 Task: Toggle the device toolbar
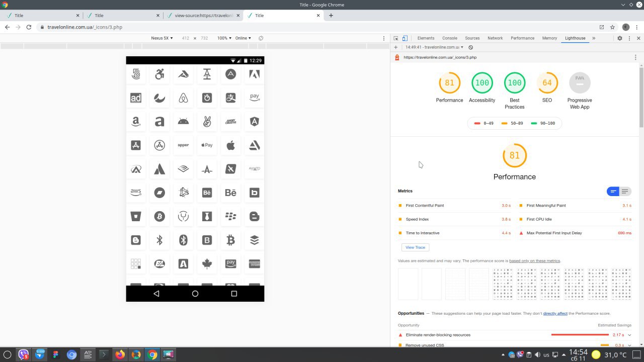click(405, 38)
